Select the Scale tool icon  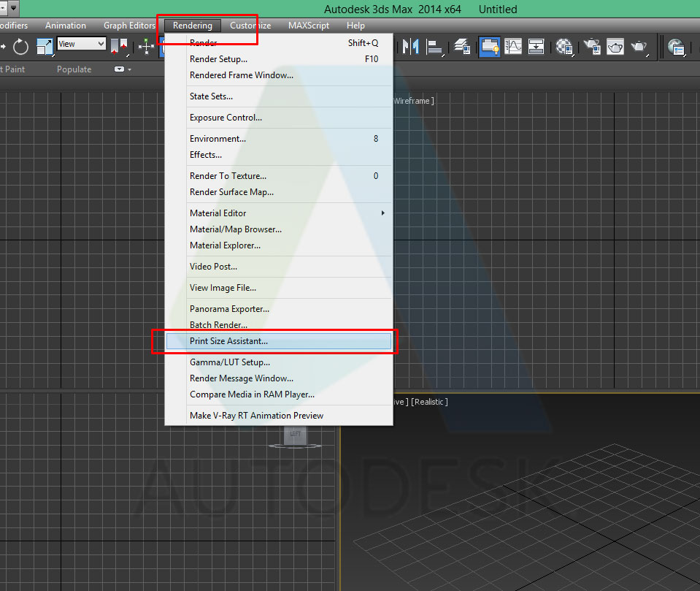point(45,47)
